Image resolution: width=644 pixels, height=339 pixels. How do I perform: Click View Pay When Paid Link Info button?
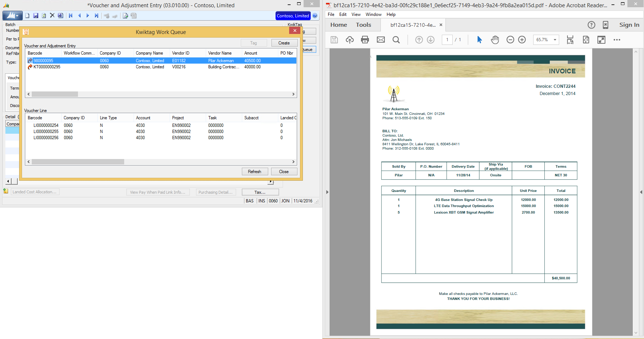pos(158,192)
